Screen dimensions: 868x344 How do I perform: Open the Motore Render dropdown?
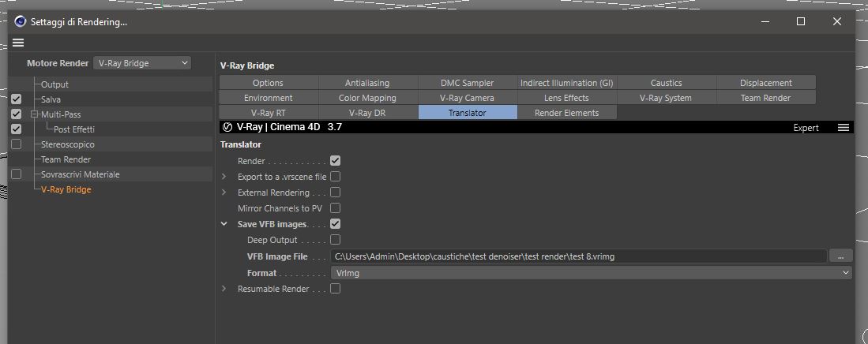(x=141, y=63)
